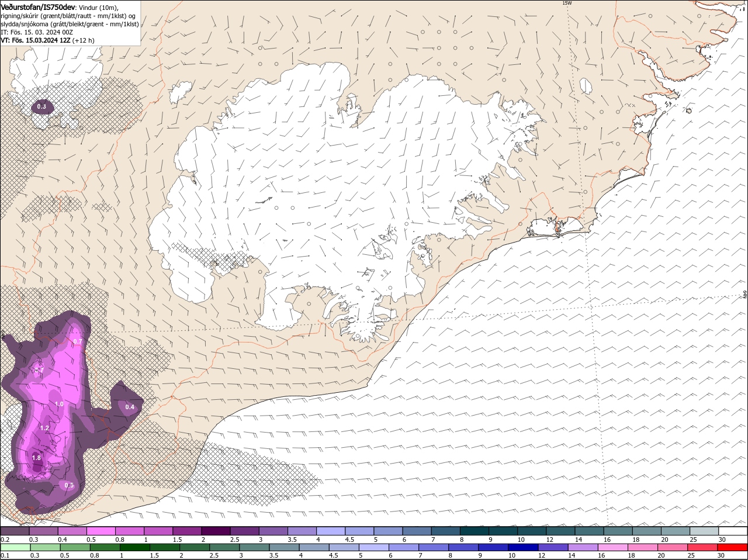Image resolution: width=748 pixels, height=560 pixels.
Task: Click the 15W longitude label at the top edge
Action: coord(566,3)
